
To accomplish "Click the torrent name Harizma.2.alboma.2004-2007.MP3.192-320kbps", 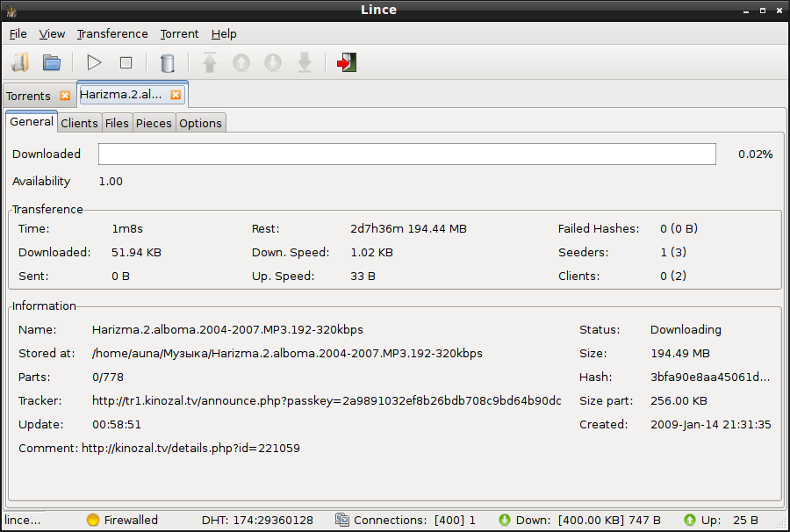I will (x=227, y=329).
